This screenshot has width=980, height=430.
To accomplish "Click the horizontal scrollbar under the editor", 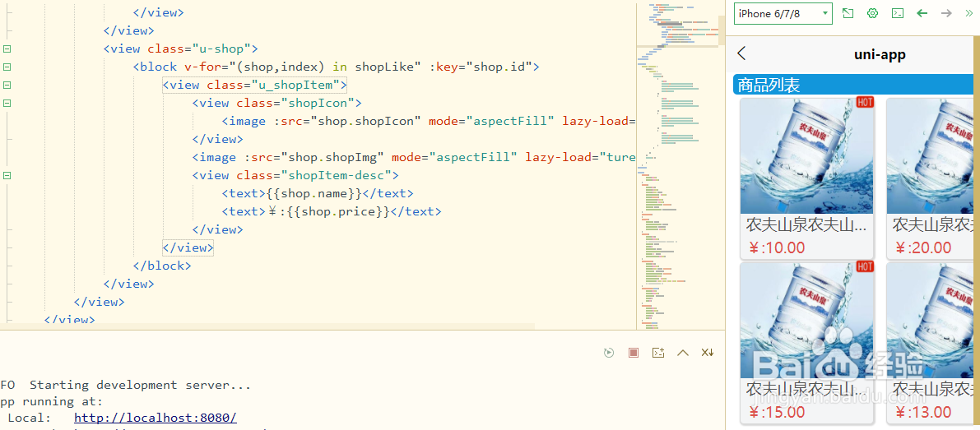I will pyautogui.click(x=267, y=326).
